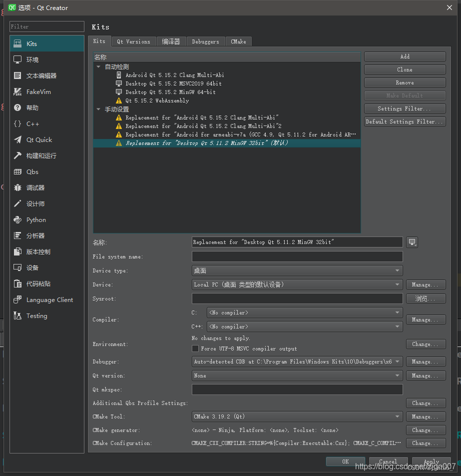Select Replacement for Android for armeabi-v7a kit
The image size is (461, 476).
pyautogui.click(x=241, y=134)
